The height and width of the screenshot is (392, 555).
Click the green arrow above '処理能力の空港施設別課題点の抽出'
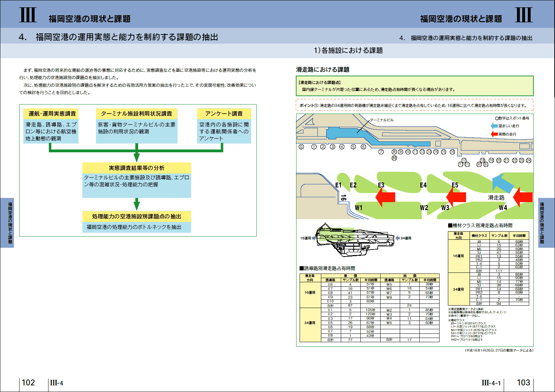(136, 204)
